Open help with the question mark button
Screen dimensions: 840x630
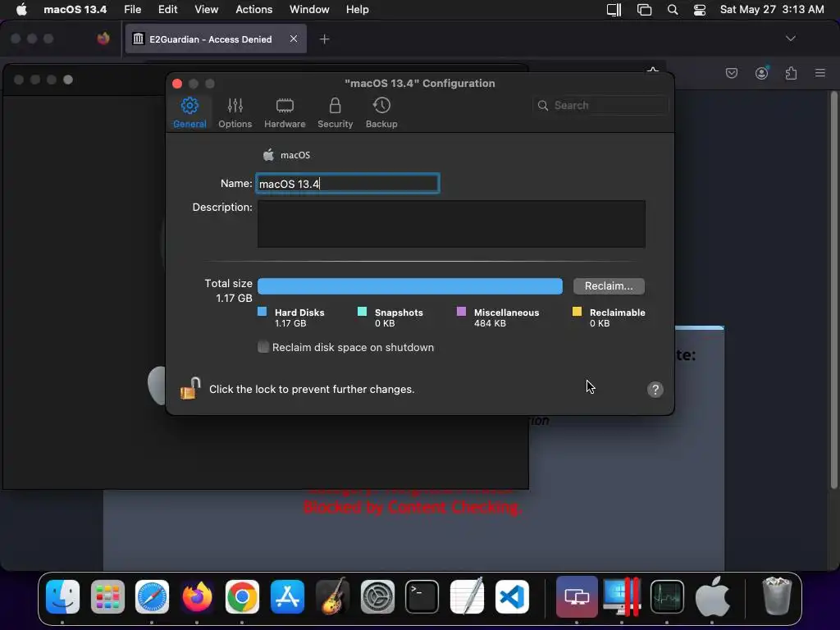(x=655, y=390)
